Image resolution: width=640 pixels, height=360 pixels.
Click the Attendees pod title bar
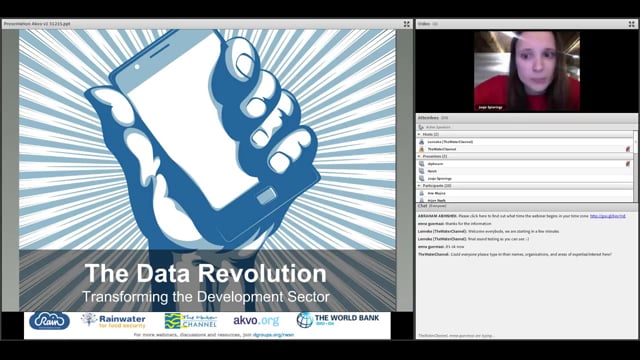coord(527,118)
